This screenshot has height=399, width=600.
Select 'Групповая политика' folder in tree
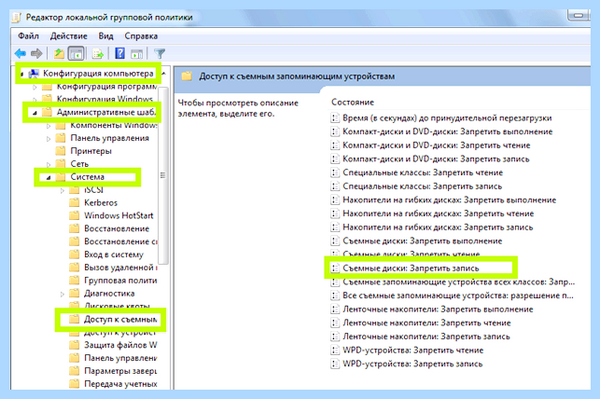(121, 280)
